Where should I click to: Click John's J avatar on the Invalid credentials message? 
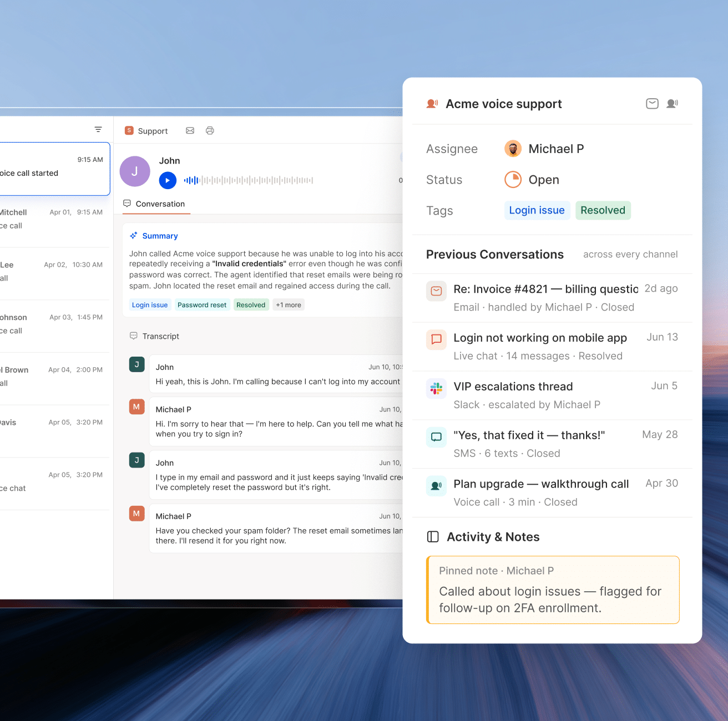click(x=137, y=460)
